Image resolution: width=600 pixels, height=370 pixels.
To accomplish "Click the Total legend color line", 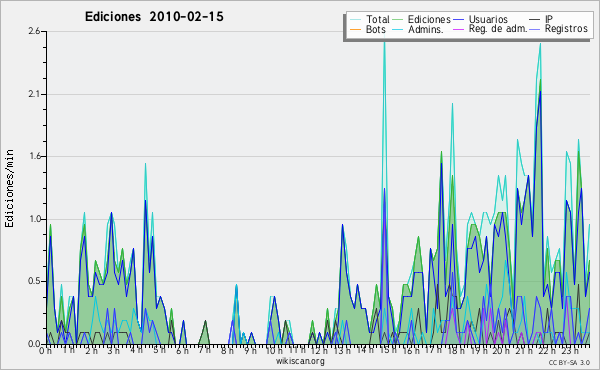I will [x=355, y=20].
